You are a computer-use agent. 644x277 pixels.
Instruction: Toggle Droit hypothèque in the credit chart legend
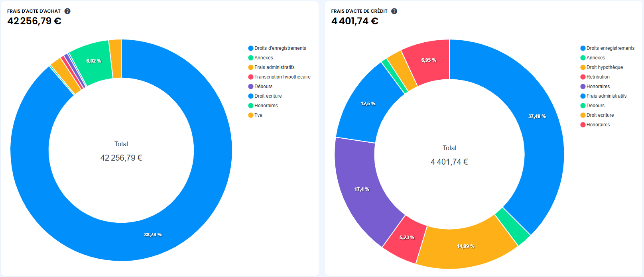pyautogui.click(x=604, y=67)
